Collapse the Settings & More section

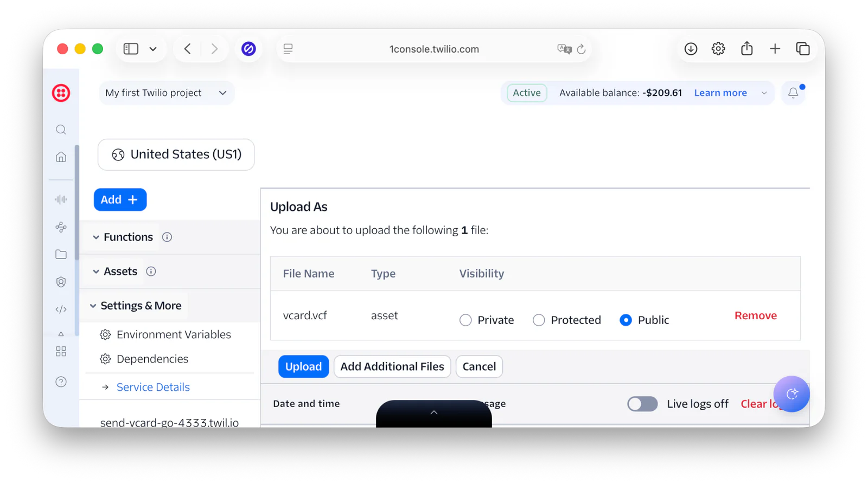coord(93,306)
